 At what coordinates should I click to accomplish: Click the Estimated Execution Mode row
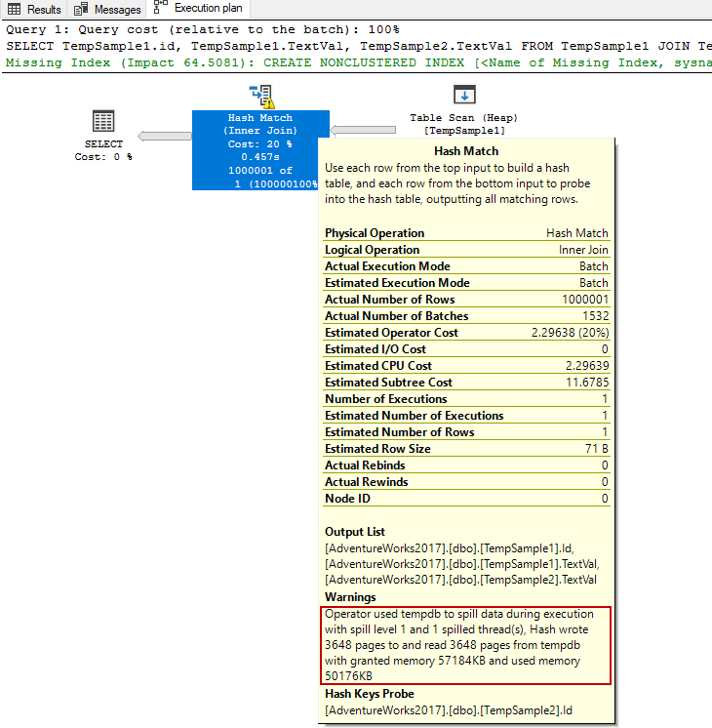click(x=466, y=283)
